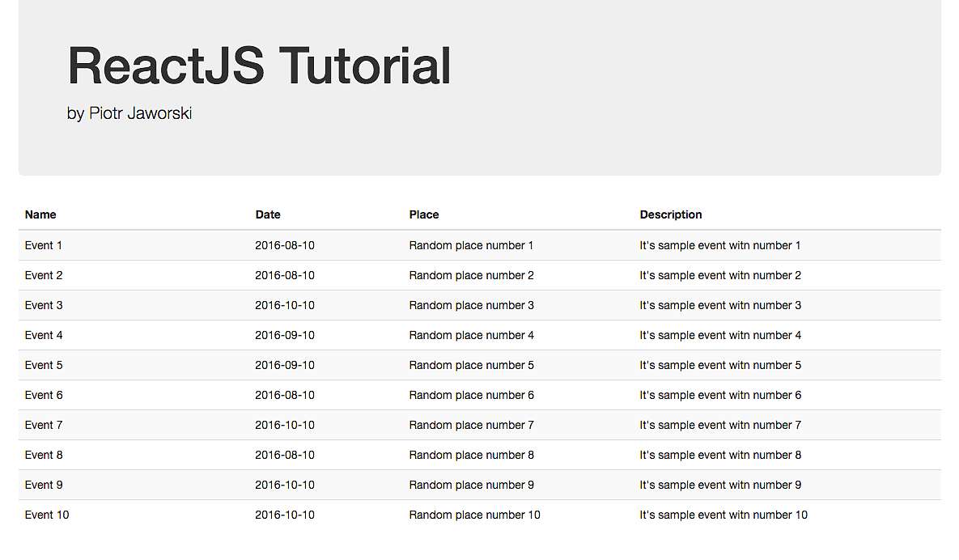Click the date 2016-10-10 in Event 9 row
Viewport: 959px width, 560px height.
coord(285,485)
